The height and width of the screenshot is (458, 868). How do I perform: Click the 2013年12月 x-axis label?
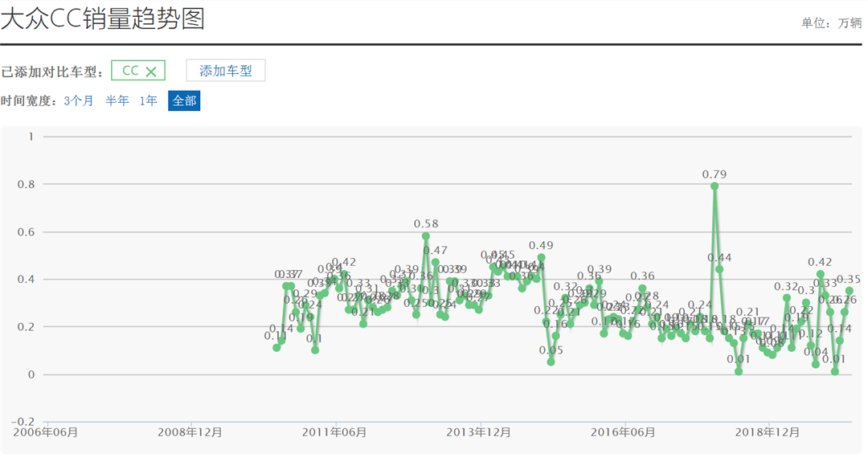coord(479,432)
